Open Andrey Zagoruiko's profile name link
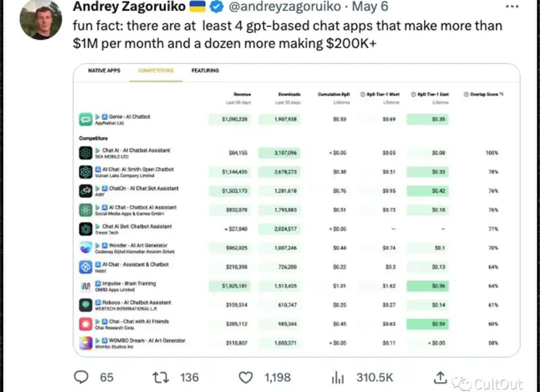Screen dimensions: 540x392 pos(129,7)
